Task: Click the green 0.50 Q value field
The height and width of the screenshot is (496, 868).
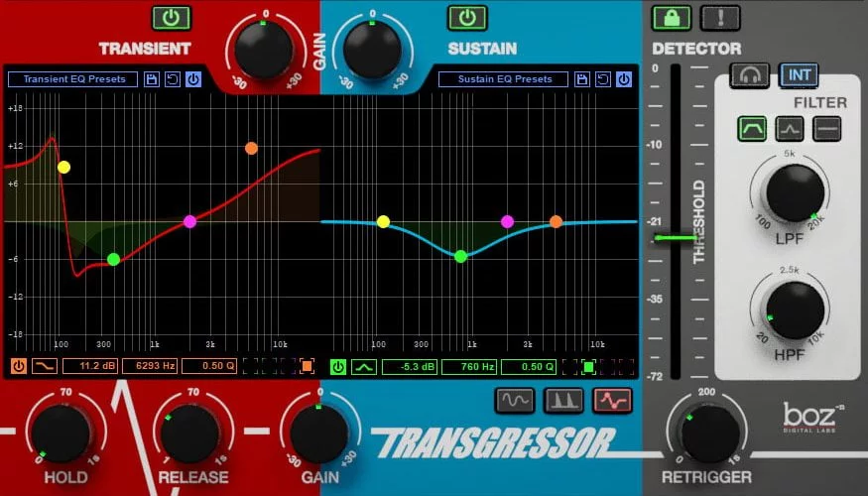Action: (x=529, y=367)
